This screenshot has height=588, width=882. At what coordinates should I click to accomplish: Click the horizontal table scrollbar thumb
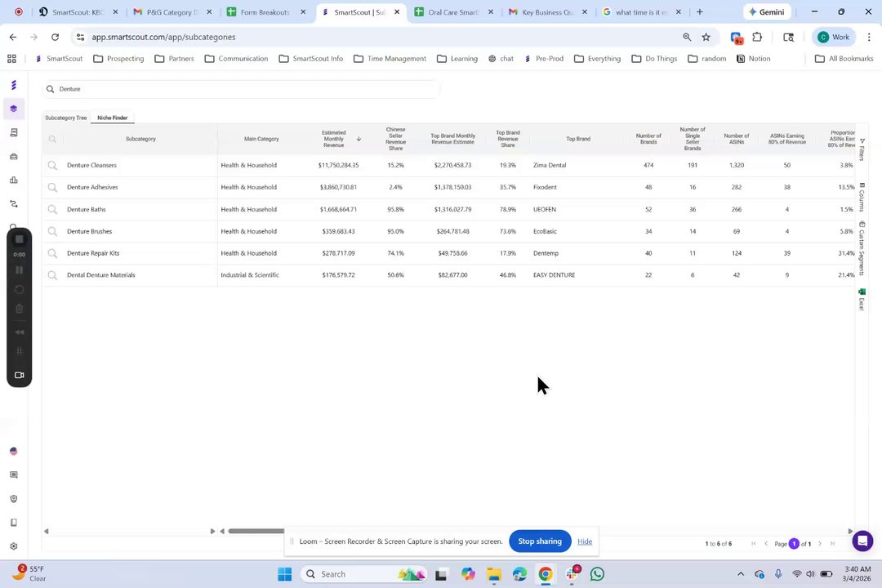pos(256,531)
